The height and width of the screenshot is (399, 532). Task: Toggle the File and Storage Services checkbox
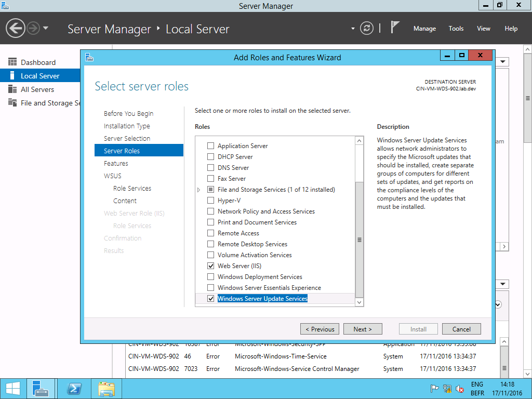(x=211, y=189)
